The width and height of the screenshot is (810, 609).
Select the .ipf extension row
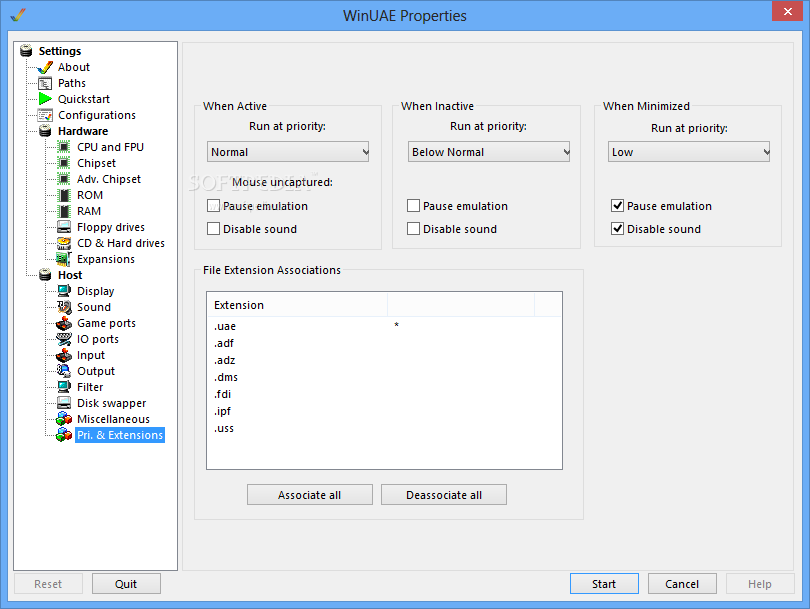[384, 411]
